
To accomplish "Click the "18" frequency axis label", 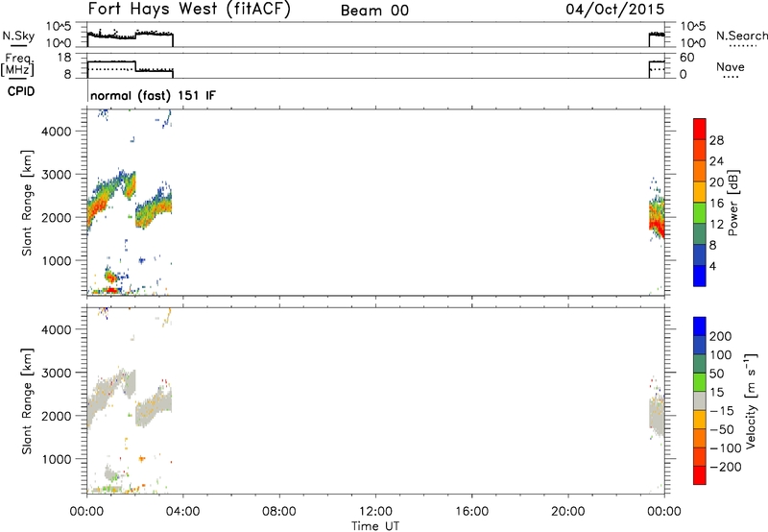I will point(63,58).
